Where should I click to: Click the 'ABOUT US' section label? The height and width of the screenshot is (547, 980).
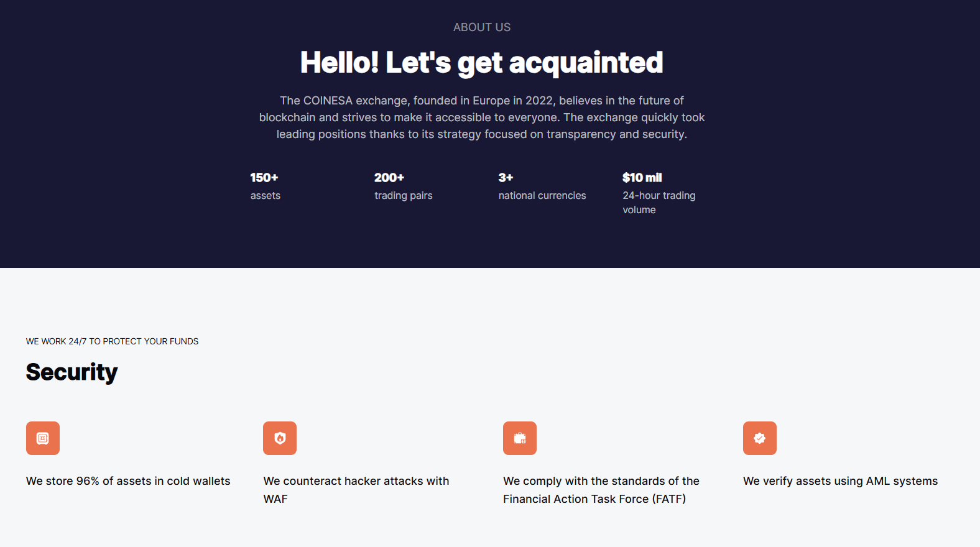tap(481, 27)
